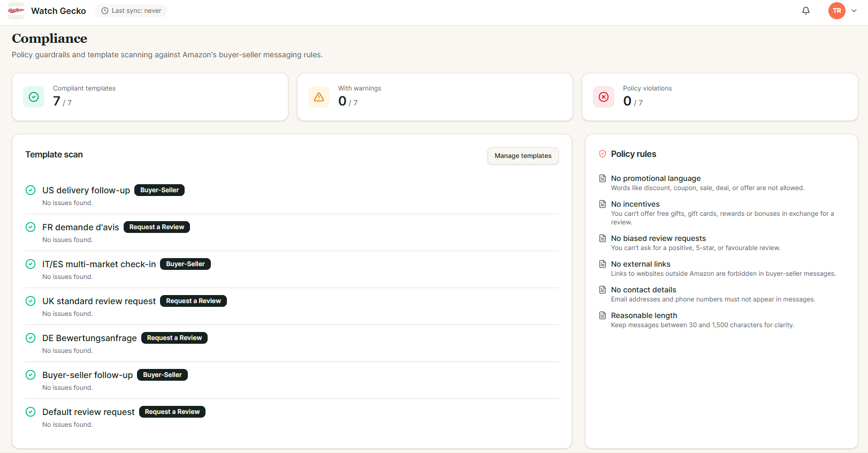Click the Watch Gecko logo icon
The image size is (868, 453).
click(x=16, y=11)
